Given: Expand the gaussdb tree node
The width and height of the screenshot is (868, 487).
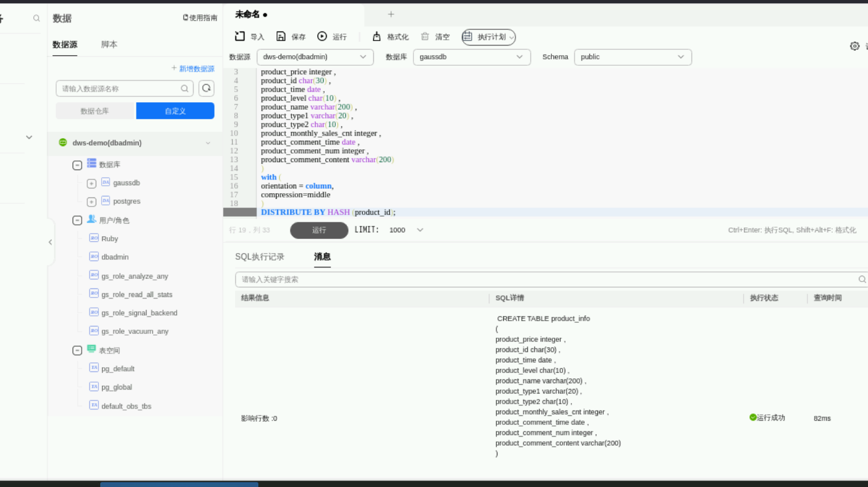Looking at the screenshot, I should [91, 184].
